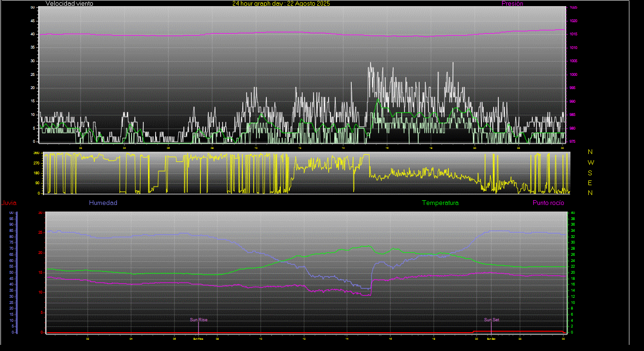
Task: Click the 'S' wind direction label
Action: (x=590, y=172)
